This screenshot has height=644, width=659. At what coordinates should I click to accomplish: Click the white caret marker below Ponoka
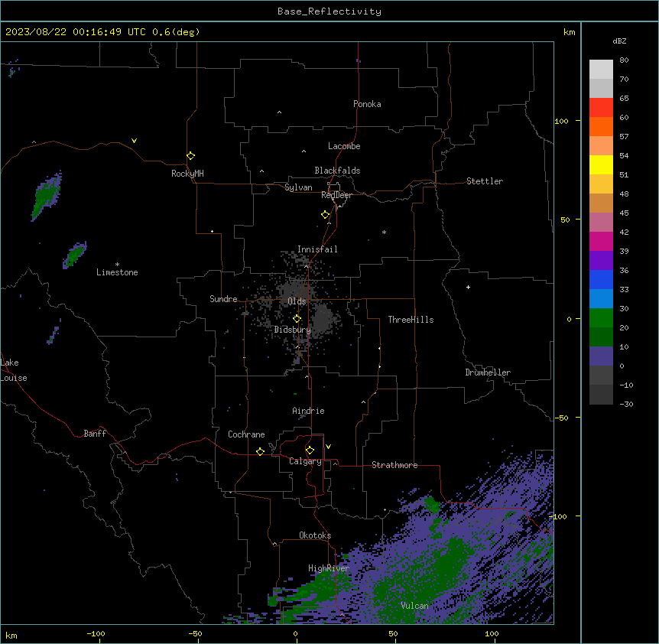[x=280, y=112]
